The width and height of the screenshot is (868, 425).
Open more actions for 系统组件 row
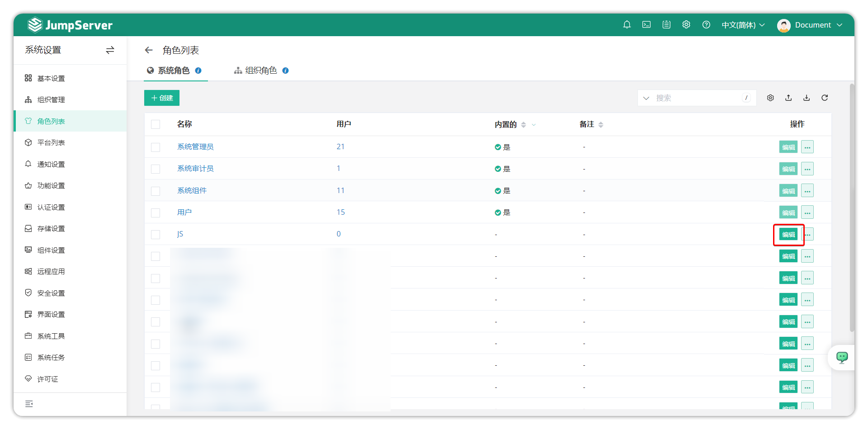coord(807,191)
